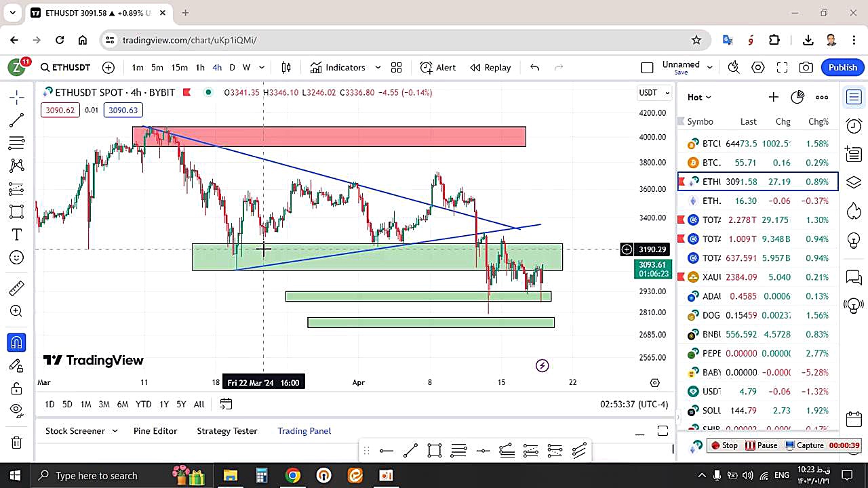
Task: Hide all drawings with eye icon
Action: [17, 410]
